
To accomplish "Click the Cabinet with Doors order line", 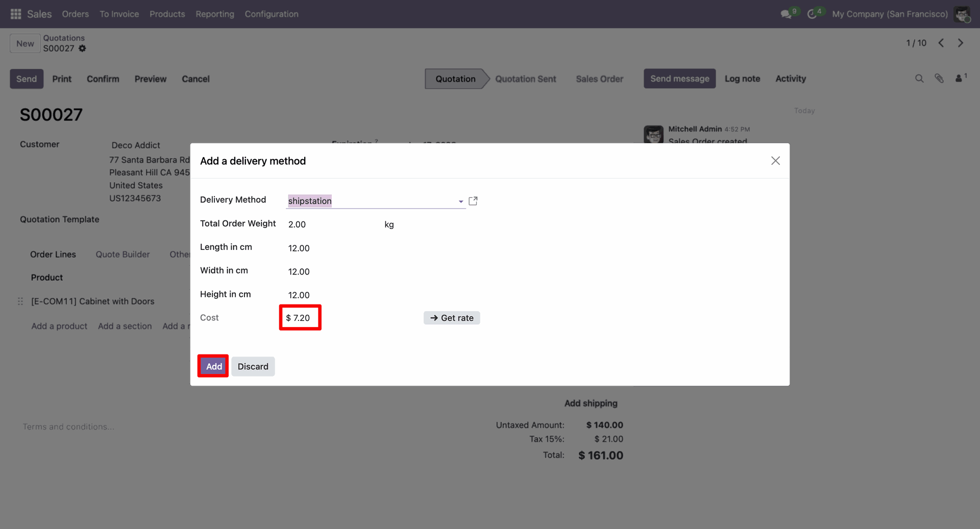I will pyautogui.click(x=93, y=301).
